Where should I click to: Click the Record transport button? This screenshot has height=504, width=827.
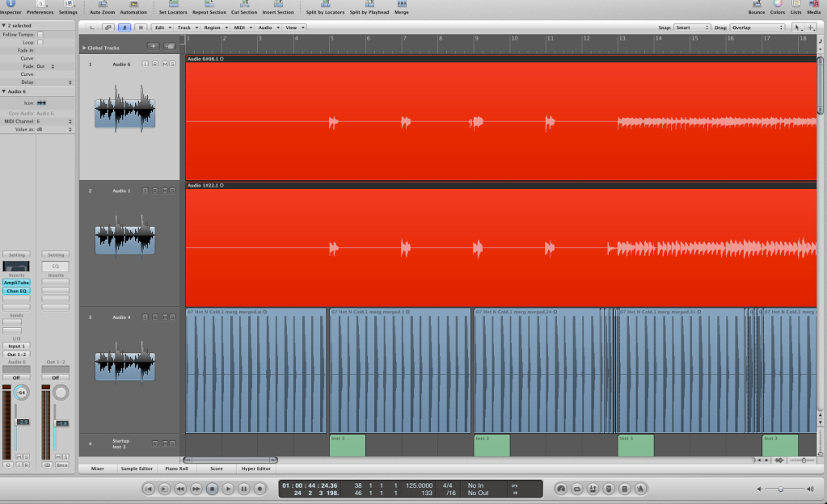pos(259,489)
